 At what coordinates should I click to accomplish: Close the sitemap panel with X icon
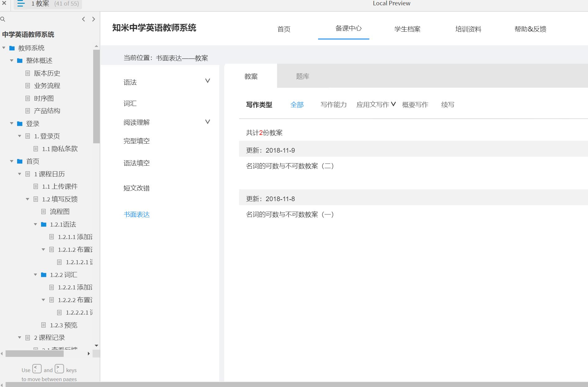click(x=4, y=3)
